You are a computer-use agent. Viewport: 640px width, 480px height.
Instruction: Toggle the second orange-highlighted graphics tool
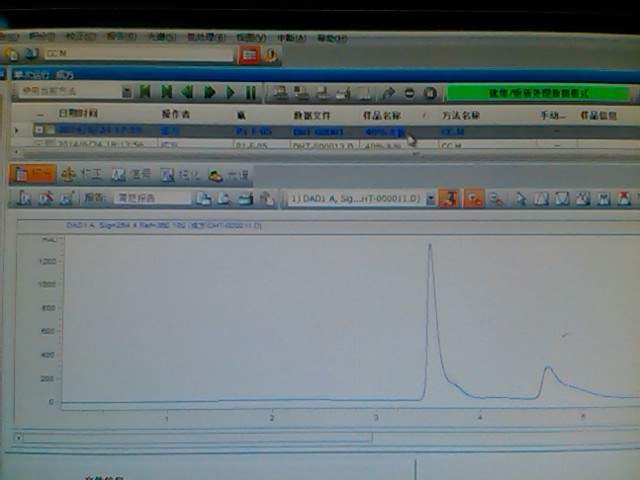[473, 199]
